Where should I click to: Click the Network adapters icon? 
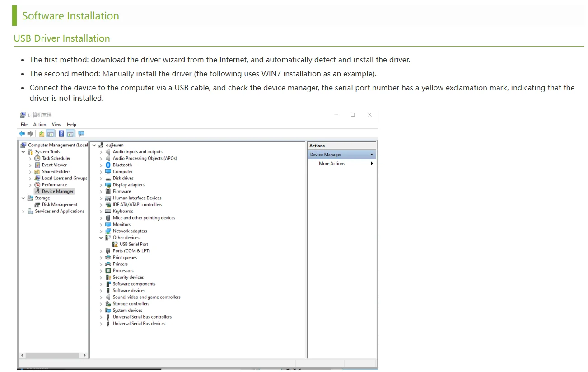[108, 231]
